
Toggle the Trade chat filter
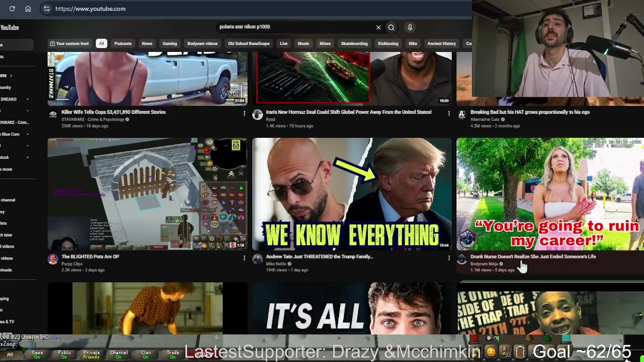173,354
